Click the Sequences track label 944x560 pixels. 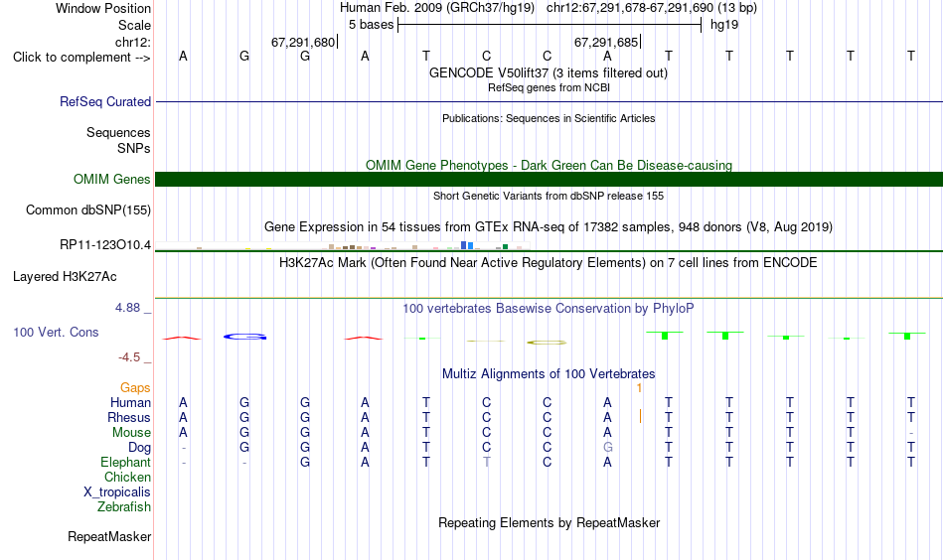118,132
